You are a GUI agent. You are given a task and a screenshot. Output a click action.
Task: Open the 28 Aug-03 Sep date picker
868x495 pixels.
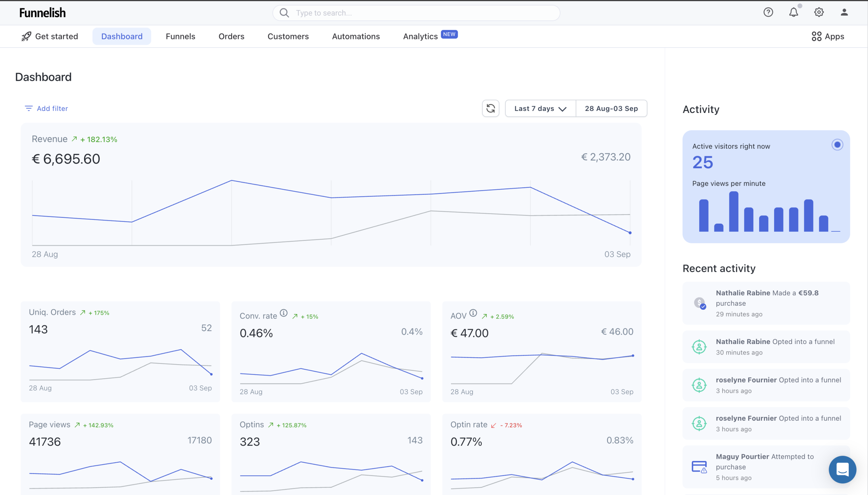point(611,109)
